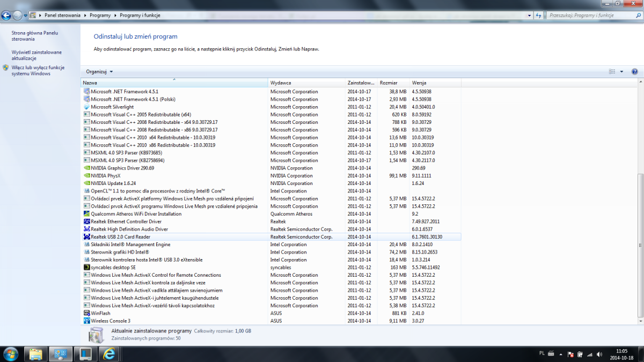
Task: Select Sterownik kontrolera hosta Intel USB 3.0
Action: pos(271,260)
